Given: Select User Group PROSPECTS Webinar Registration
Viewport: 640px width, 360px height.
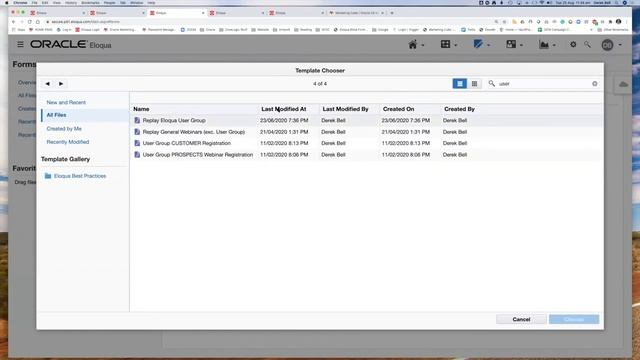Looking at the screenshot, I should pyautogui.click(x=198, y=155).
